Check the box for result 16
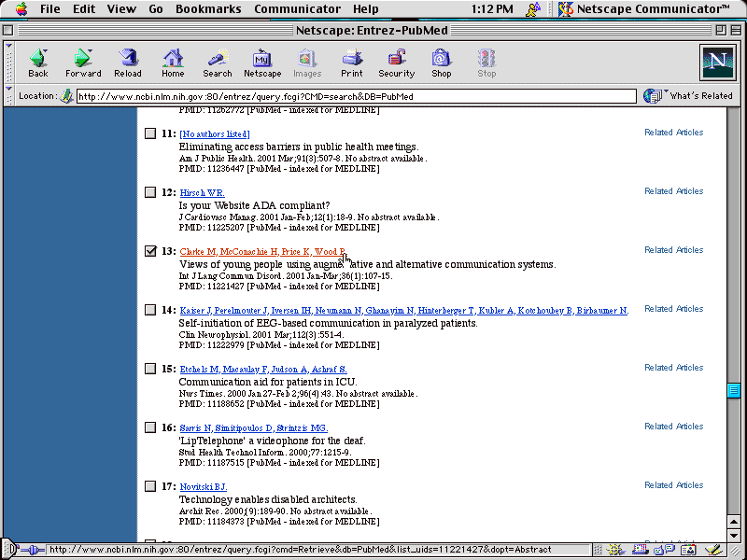This screenshot has width=747, height=560. pyautogui.click(x=150, y=427)
